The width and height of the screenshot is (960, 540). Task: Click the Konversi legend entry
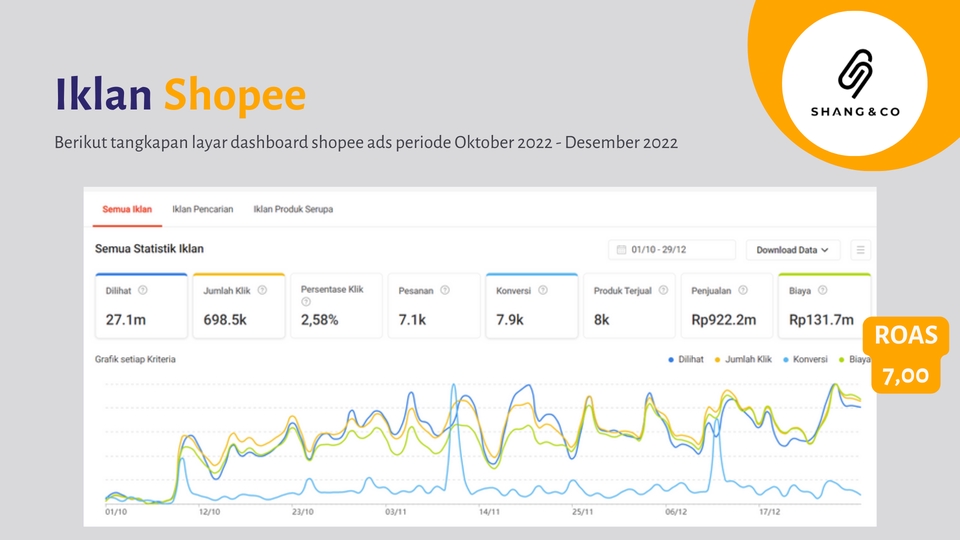(805, 359)
